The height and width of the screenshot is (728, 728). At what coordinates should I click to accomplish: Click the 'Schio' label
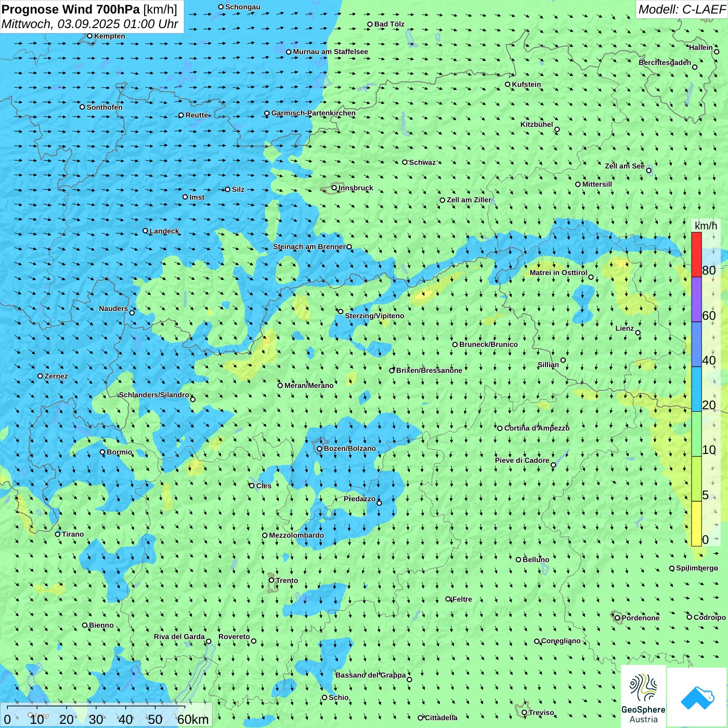(339, 697)
